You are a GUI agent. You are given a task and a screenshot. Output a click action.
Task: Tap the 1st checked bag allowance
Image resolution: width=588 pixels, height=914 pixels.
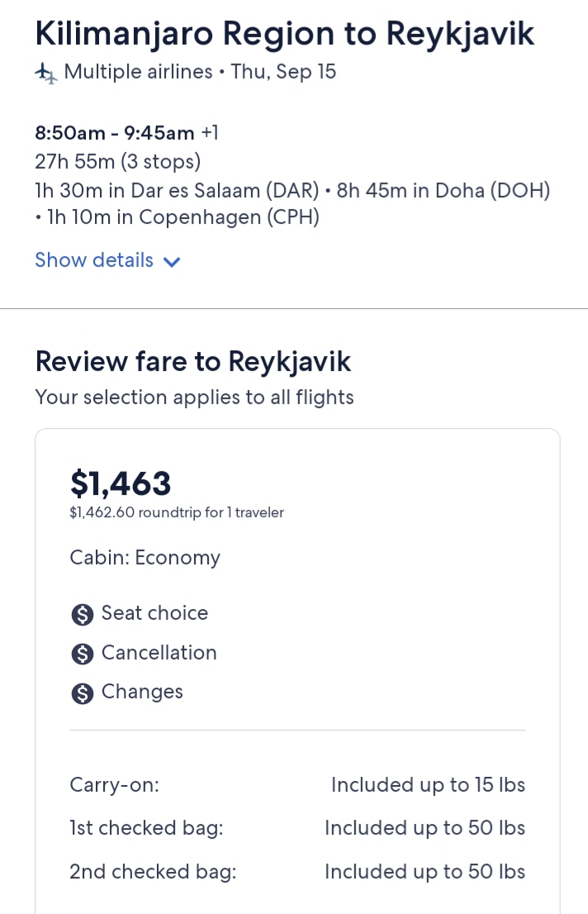click(424, 828)
